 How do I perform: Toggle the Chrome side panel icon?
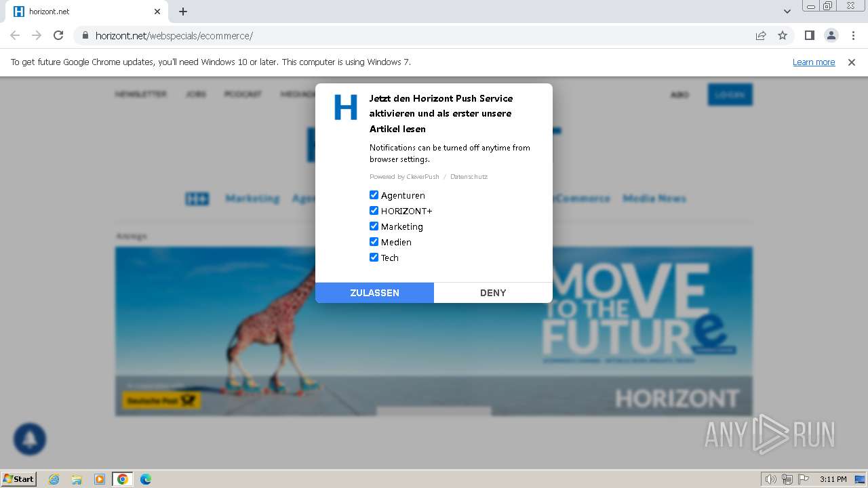coord(809,35)
